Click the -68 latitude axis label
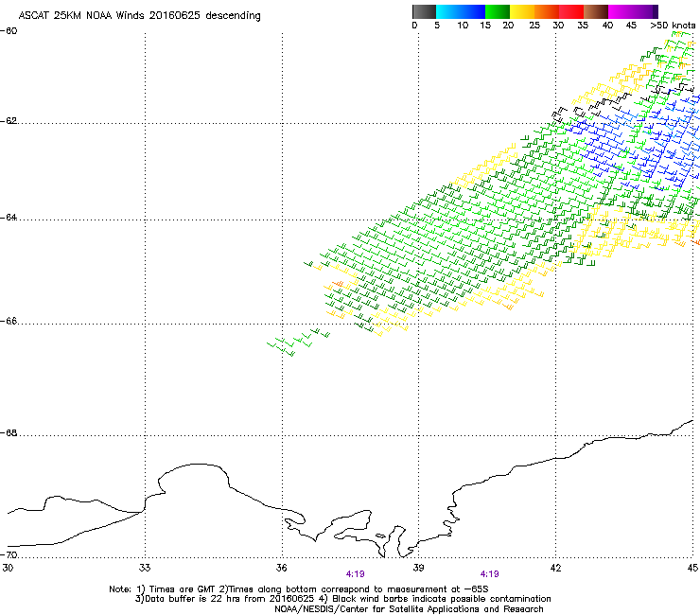The image size is (700, 615). click(x=9, y=433)
